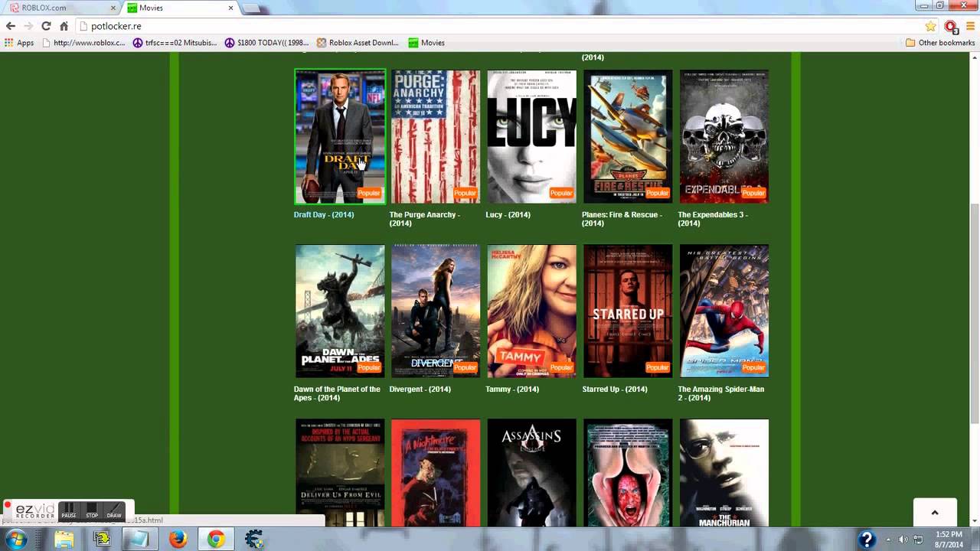Open the trfsc===02 Mitsubis... bookmark

(175, 43)
